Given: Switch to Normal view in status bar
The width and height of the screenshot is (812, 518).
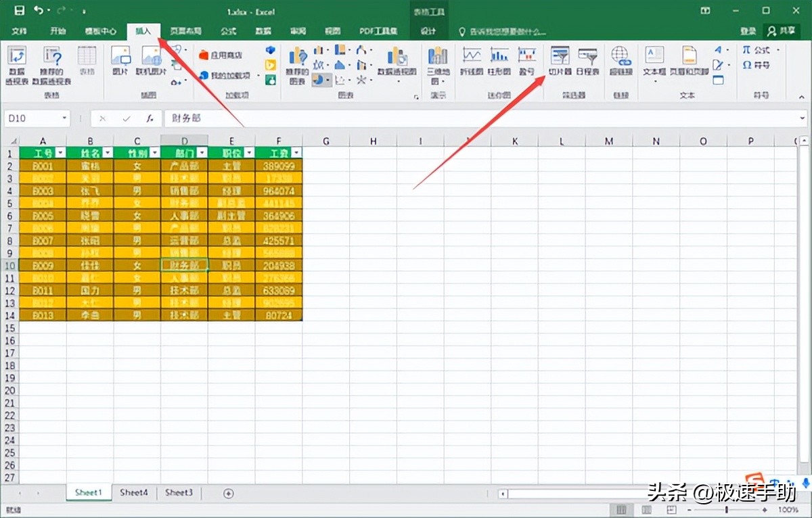Looking at the screenshot, I should pos(622,510).
